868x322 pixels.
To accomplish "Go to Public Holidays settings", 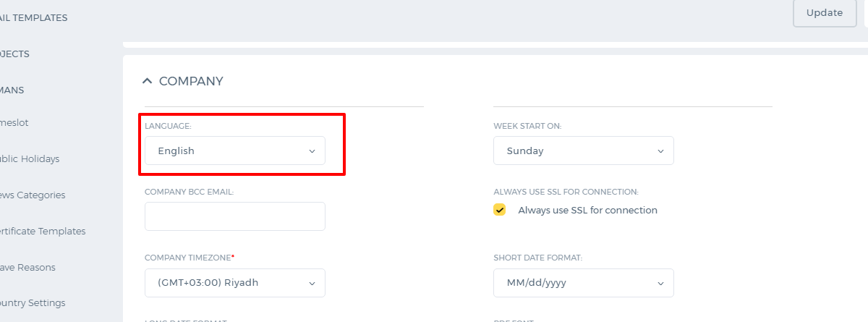I will click(x=30, y=158).
